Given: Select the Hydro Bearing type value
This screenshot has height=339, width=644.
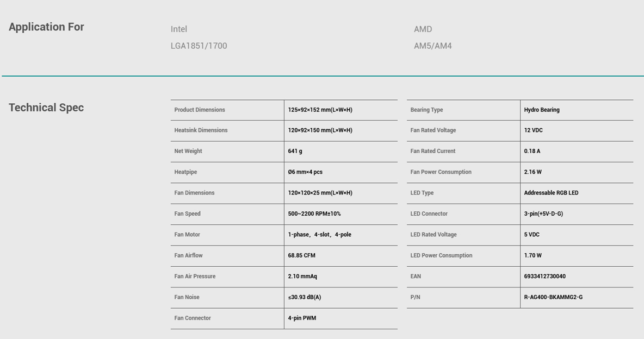Looking at the screenshot, I should tap(542, 110).
